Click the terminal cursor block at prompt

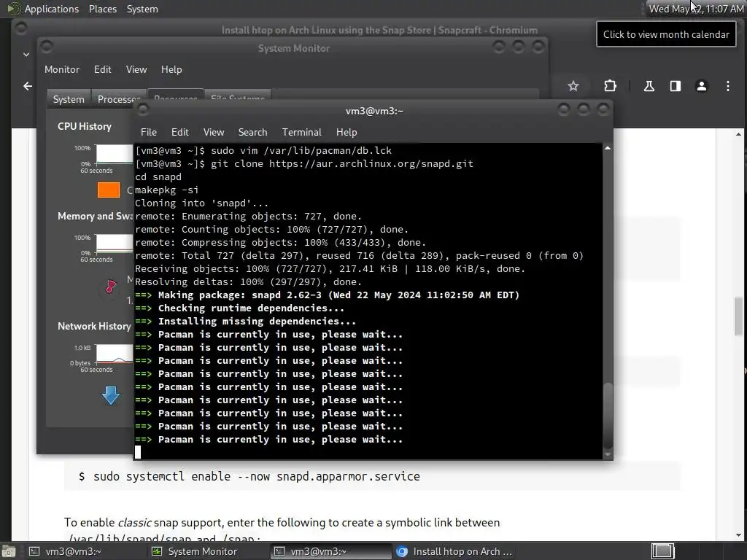pyautogui.click(x=138, y=452)
